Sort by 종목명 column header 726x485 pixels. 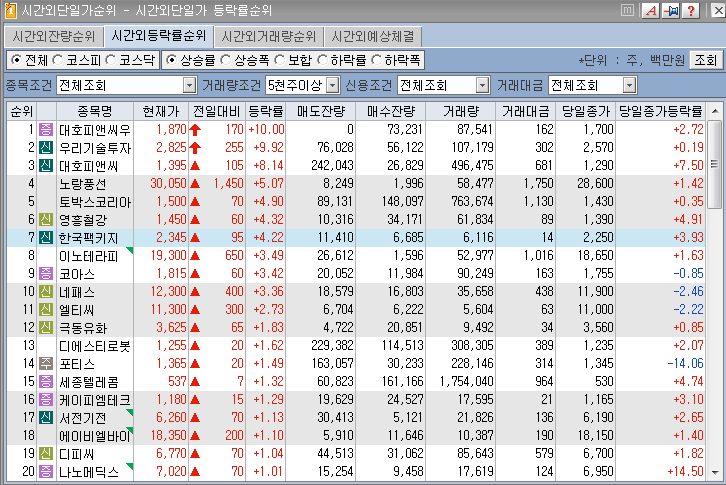pyautogui.click(x=94, y=111)
